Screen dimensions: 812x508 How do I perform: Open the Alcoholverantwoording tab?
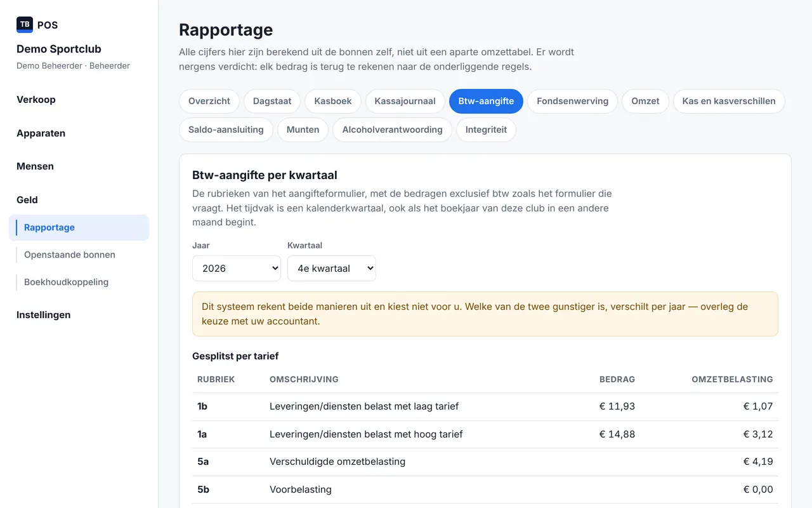coord(392,130)
